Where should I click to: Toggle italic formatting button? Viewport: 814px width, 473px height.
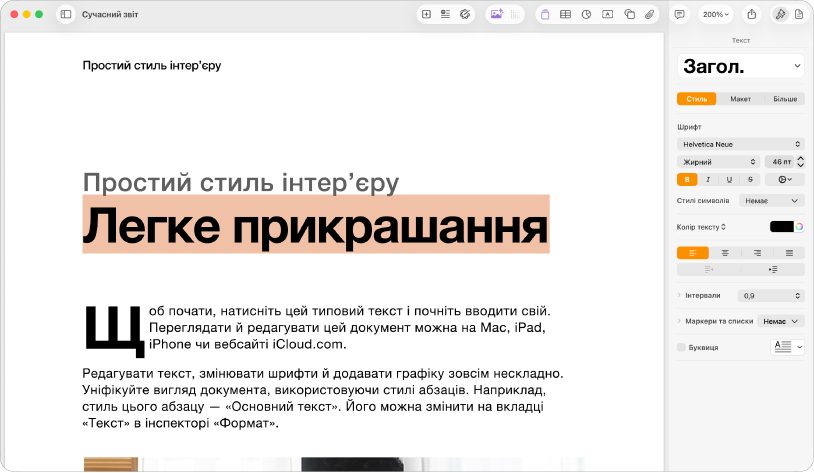coord(708,179)
